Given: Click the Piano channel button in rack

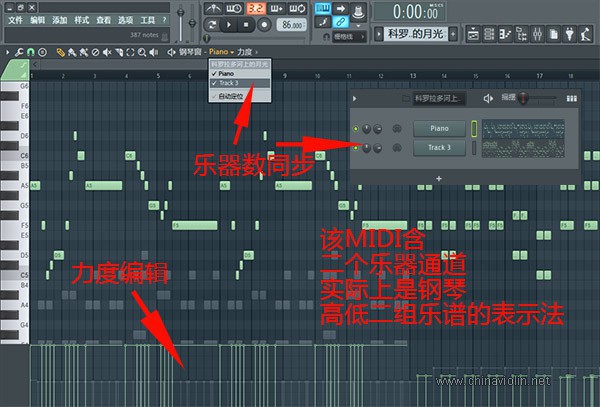Looking at the screenshot, I should (439, 129).
